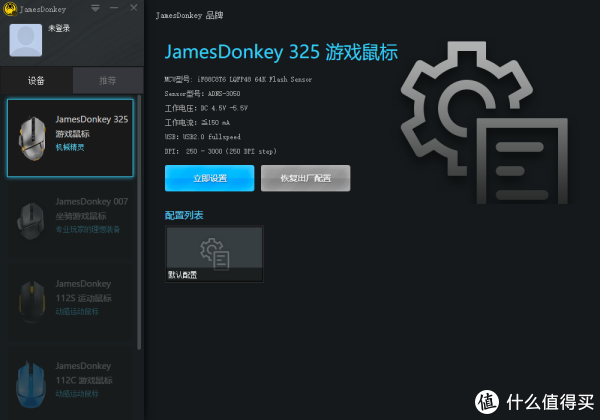The width and height of the screenshot is (600, 420).
Task: Open the 默认配置 profile thumbnail
Action: [x=214, y=254]
